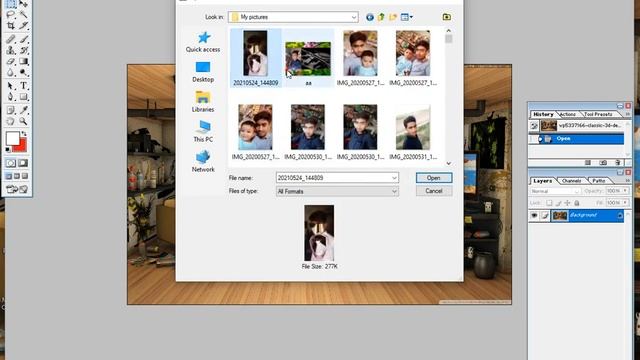Open the Favorites icon in Open dialog
This screenshot has width=640, height=360.
coord(447,17)
